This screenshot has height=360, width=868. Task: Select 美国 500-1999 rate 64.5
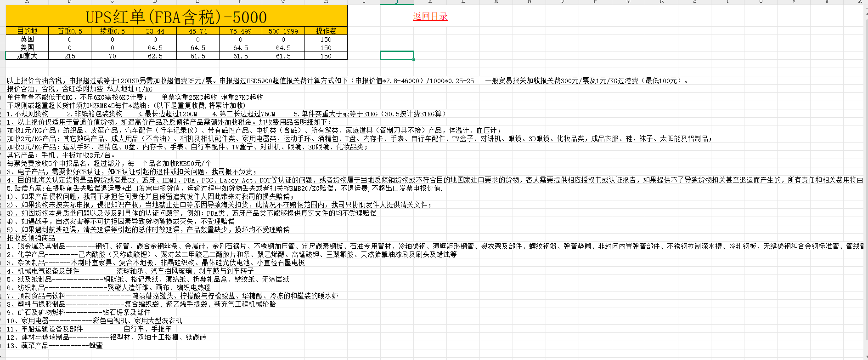(283, 48)
